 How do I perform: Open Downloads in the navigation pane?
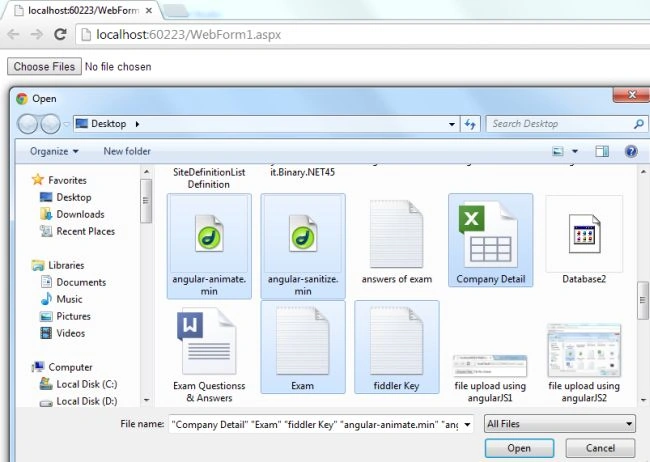[x=72, y=214]
